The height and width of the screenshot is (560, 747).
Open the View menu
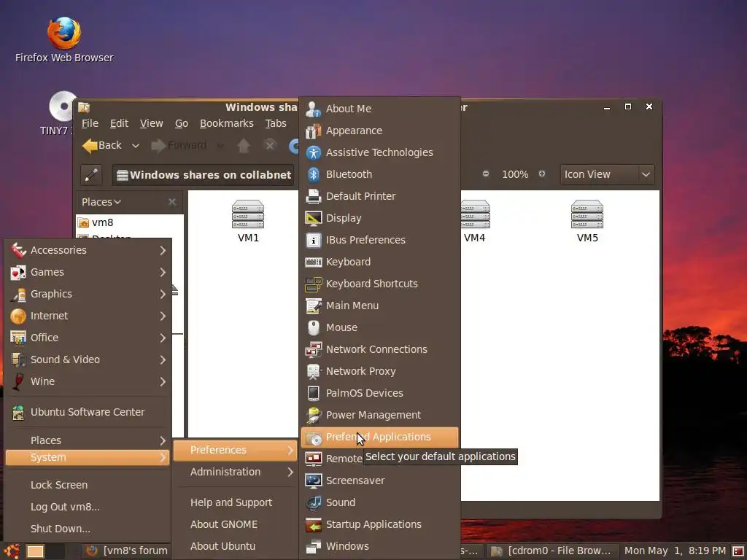tap(152, 124)
